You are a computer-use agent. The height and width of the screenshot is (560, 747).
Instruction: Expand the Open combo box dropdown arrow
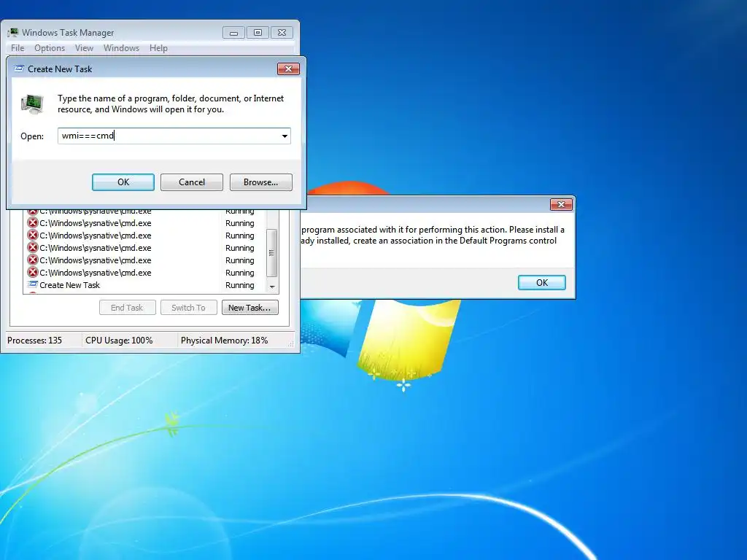[x=285, y=136]
